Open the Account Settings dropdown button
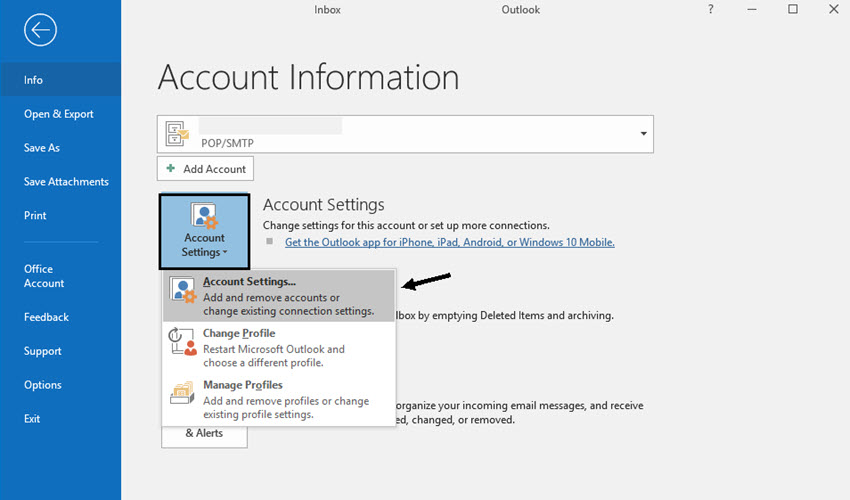This screenshot has height=500, width=850. [204, 232]
